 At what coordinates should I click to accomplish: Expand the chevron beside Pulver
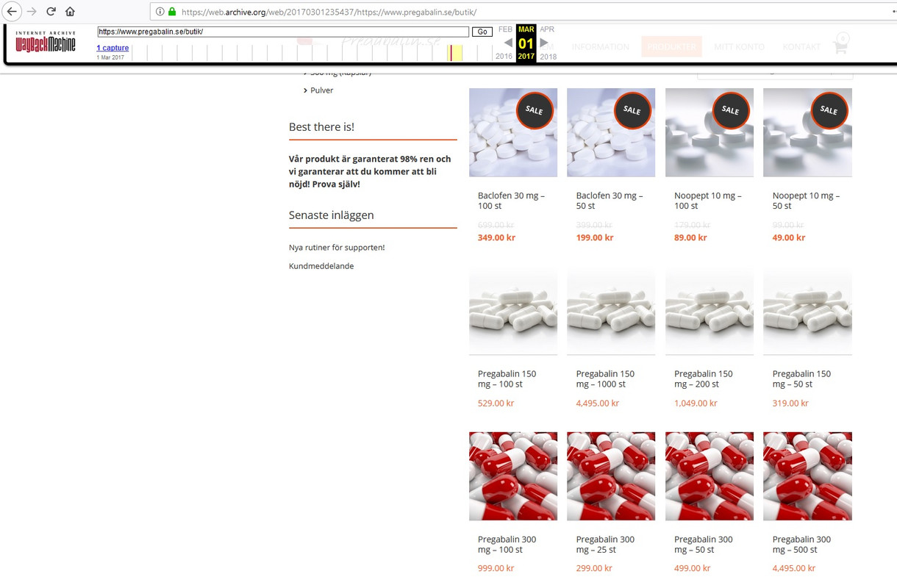pyautogui.click(x=305, y=90)
